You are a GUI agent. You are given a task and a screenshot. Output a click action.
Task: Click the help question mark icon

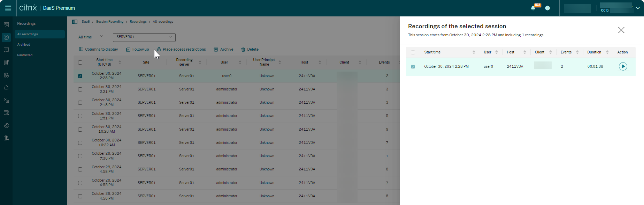(547, 8)
